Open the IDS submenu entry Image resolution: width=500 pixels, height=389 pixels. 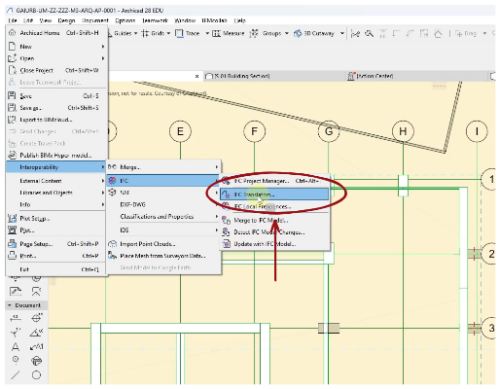point(163,230)
